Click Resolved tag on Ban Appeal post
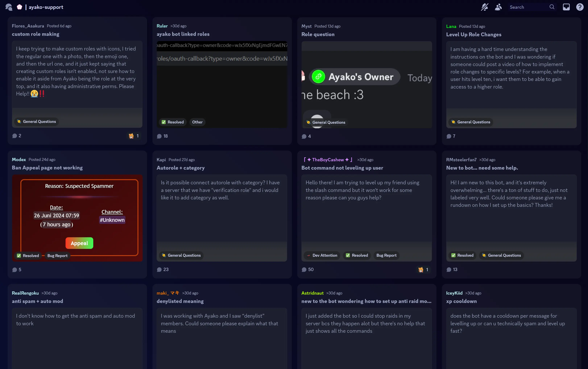The height and width of the screenshot is (369, 588). click(28, 255)
